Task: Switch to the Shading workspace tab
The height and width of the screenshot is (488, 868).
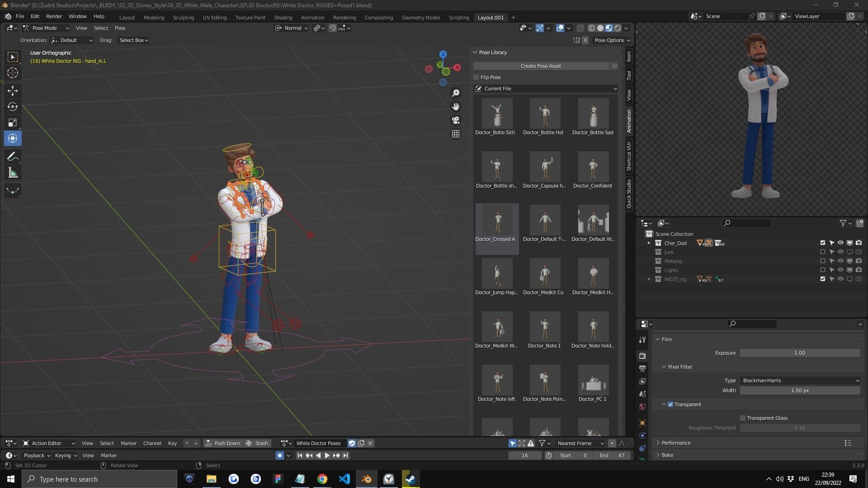Action: click(x=283, y=17)
